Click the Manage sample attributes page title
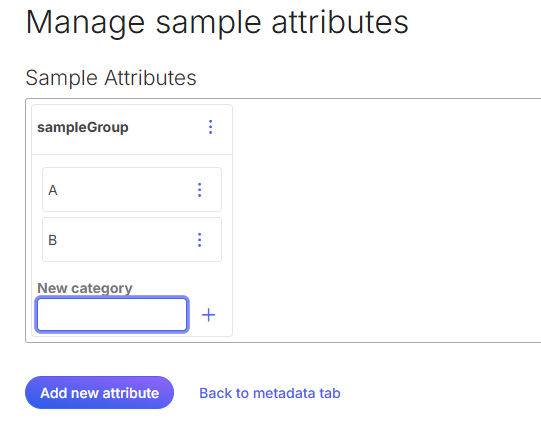 click(217, 23)
